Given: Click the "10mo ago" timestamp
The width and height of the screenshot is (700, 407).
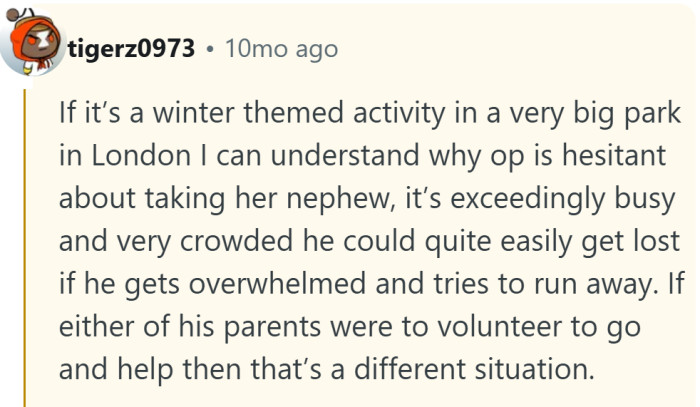Looking at the screenshot, I should pyautogui.click(x=280, y=48).
